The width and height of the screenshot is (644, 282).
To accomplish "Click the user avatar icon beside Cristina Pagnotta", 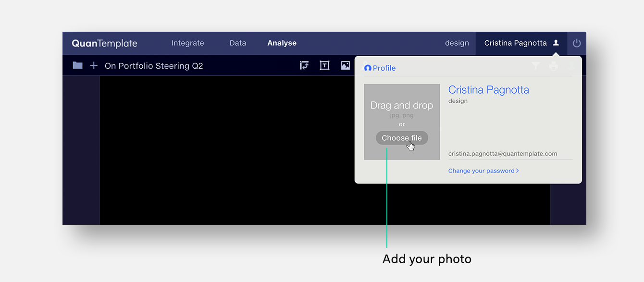I will click(557, 43).
